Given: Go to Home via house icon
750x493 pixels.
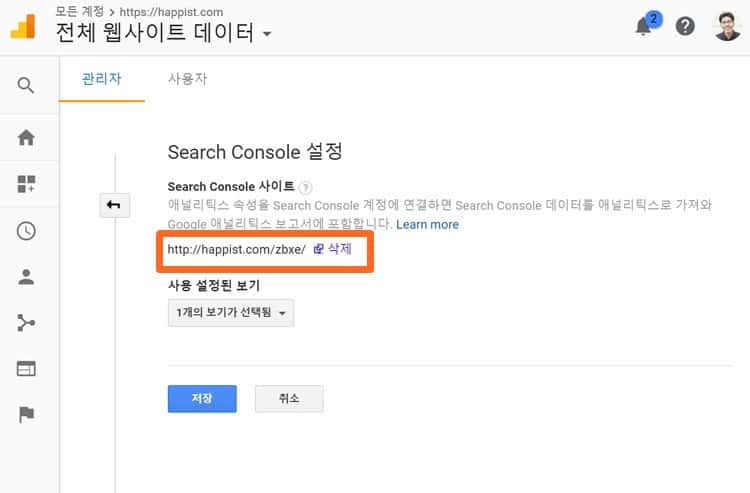Looking at the screenshot, I should (x=27, y=137).
